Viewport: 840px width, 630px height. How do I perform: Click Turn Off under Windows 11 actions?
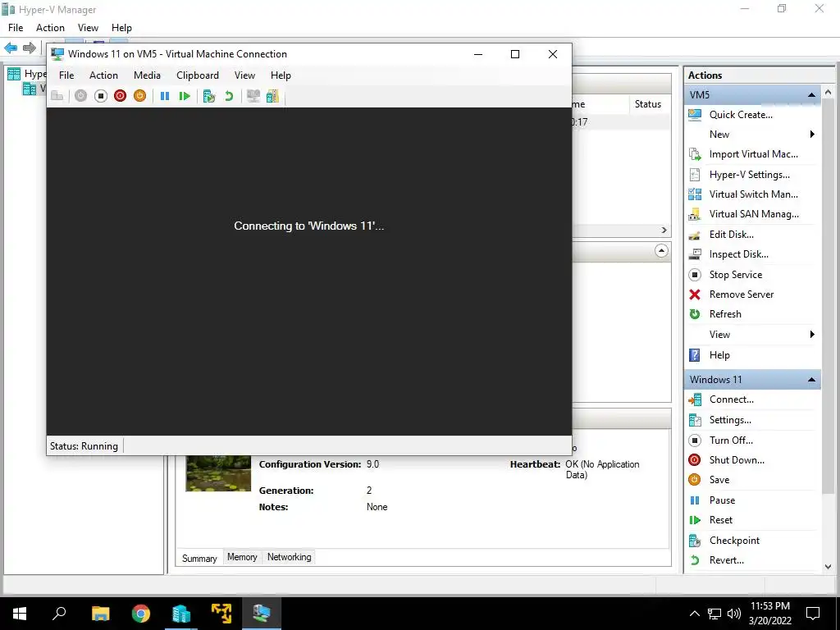(731, 441)
